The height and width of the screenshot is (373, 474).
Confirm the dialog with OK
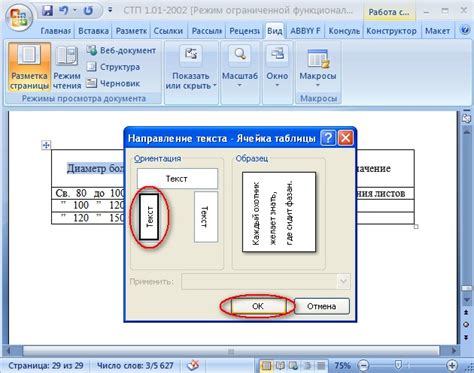coord(258,306)
